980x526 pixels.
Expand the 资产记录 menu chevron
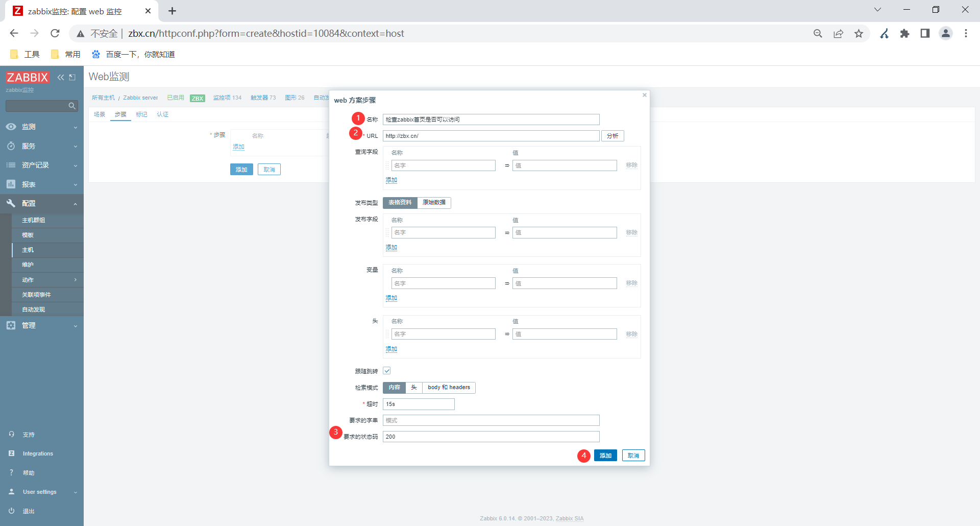76,165
